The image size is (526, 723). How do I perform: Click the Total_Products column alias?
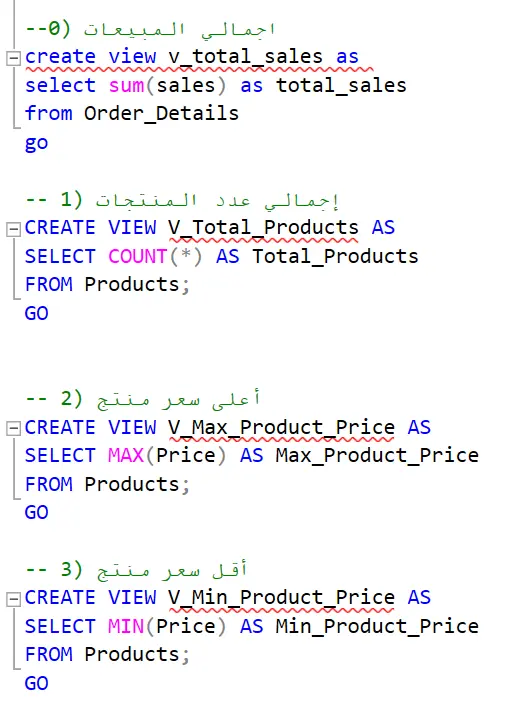point(335,256)
